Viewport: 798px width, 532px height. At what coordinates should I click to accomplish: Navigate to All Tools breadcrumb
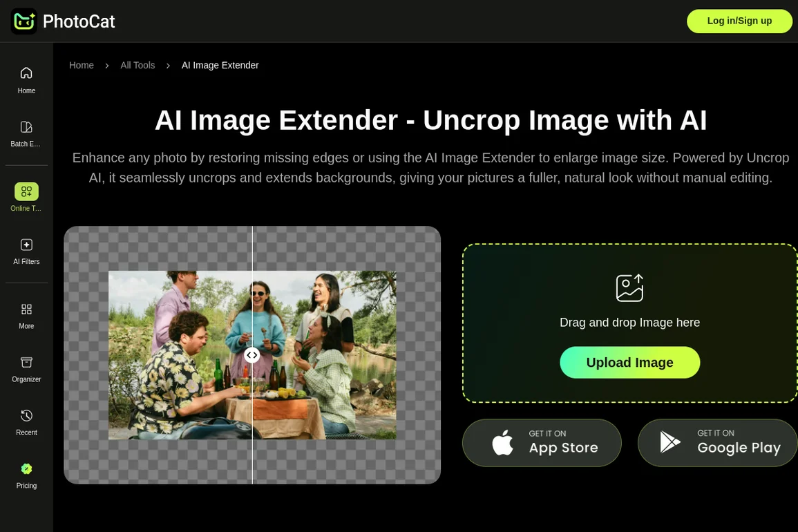[137, 66]
